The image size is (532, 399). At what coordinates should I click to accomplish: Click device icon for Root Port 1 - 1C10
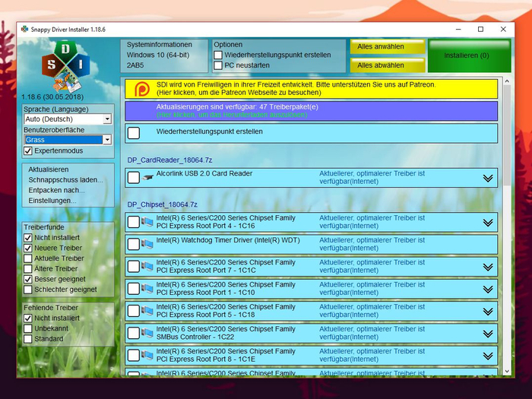147,288
